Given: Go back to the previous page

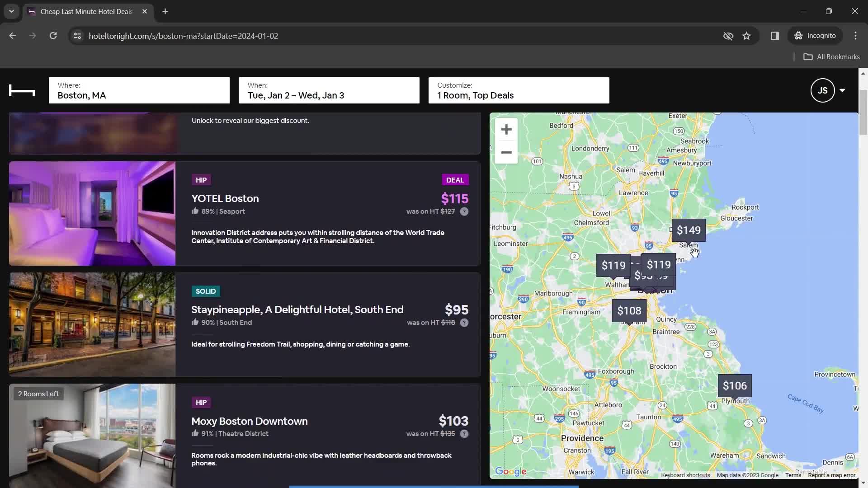Looking at the screenshot, I should click(x=13, y=36).
